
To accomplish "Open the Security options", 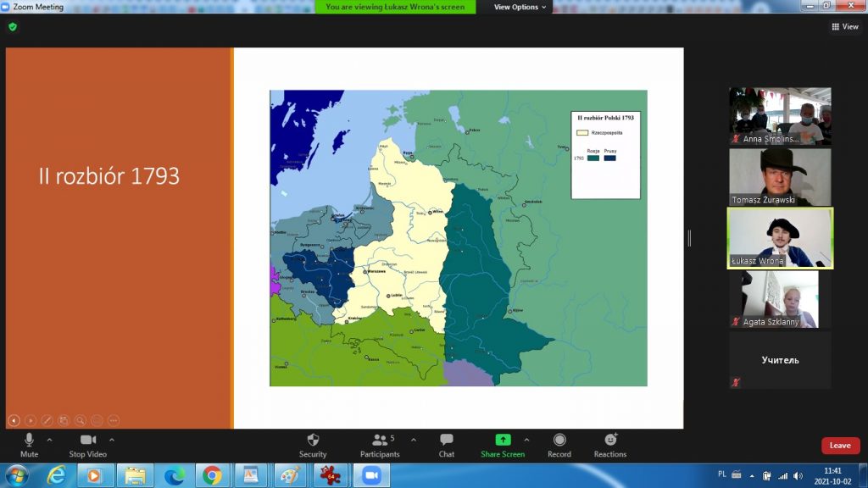I will point(313,444).
